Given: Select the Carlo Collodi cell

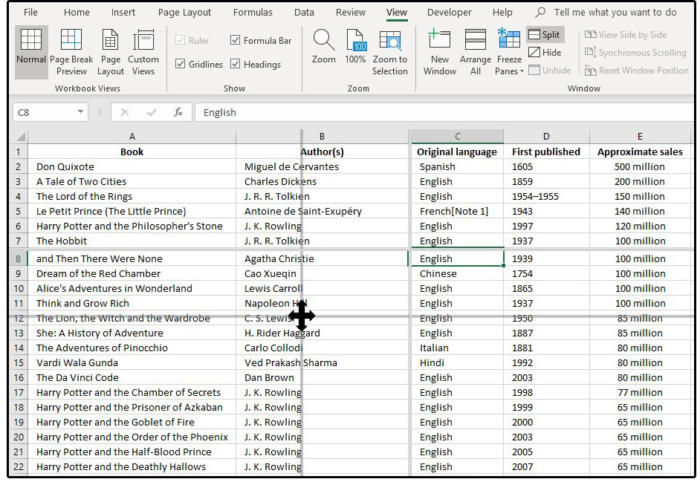Looking at the screenshot, I should (322, 348).
